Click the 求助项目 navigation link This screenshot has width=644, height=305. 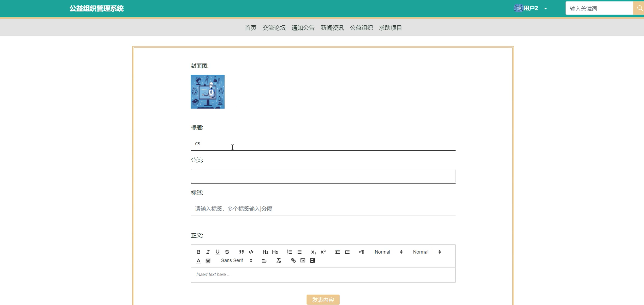[x=390, y=28]
